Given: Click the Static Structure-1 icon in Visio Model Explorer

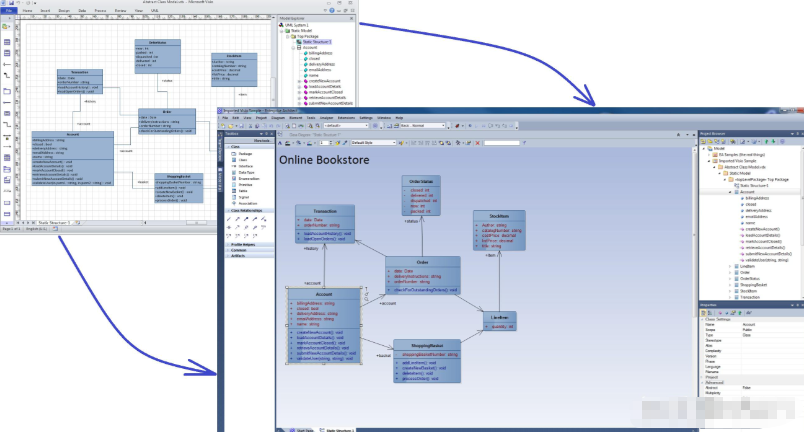Looking at the screenshot, I should 301,42.
